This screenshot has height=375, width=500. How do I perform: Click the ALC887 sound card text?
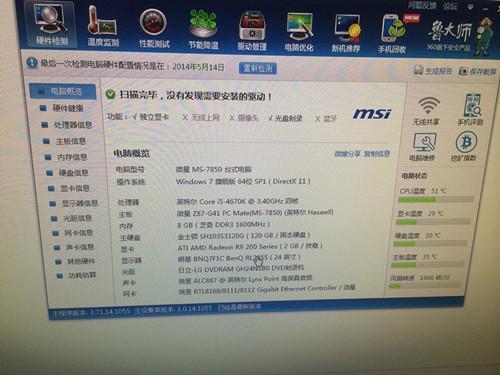(x=245, y=280)
